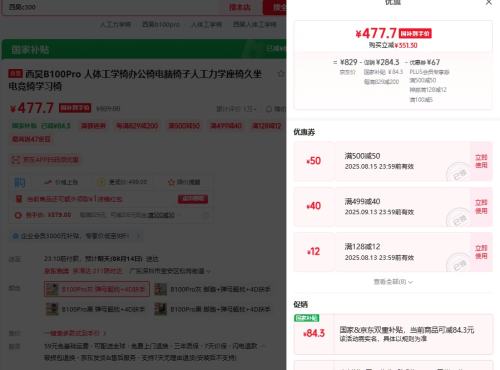Image resolution: width=500 pixels, height=370 pixels.
Task: Click the red button in the red envelope row
Action: click(x=193, y=199)
